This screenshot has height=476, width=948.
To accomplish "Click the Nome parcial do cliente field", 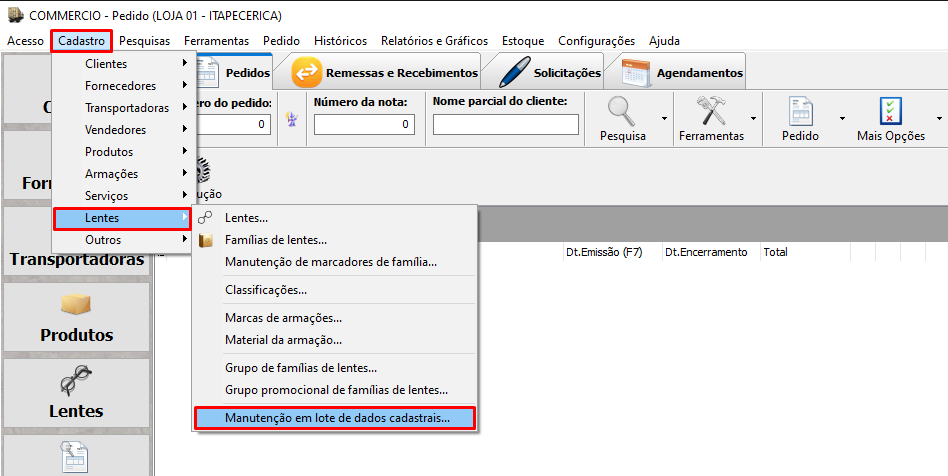I will pyautogui.click(x=505, y=124).
